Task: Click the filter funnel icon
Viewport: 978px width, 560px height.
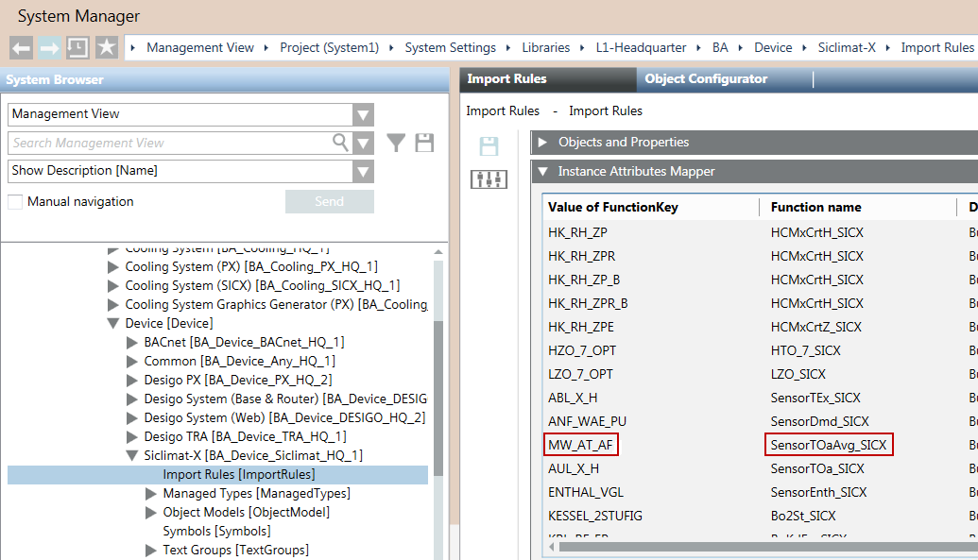Action: (x=397, y=143)
